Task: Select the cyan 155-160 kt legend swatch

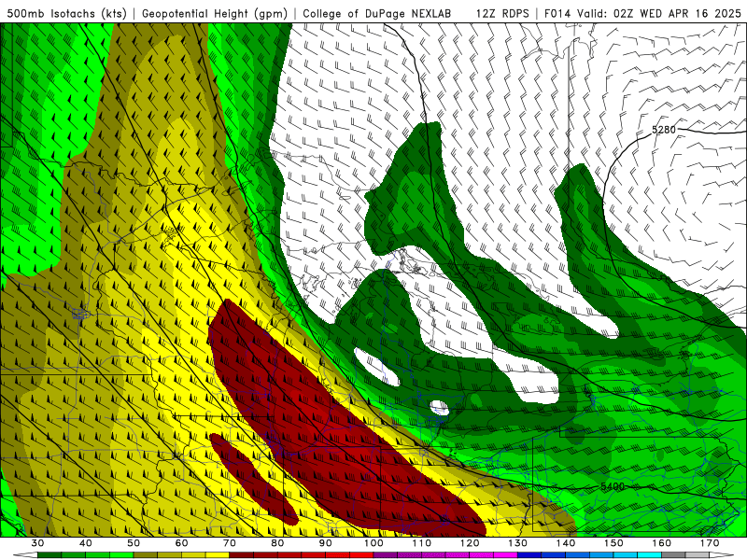Action: point(650,555)
